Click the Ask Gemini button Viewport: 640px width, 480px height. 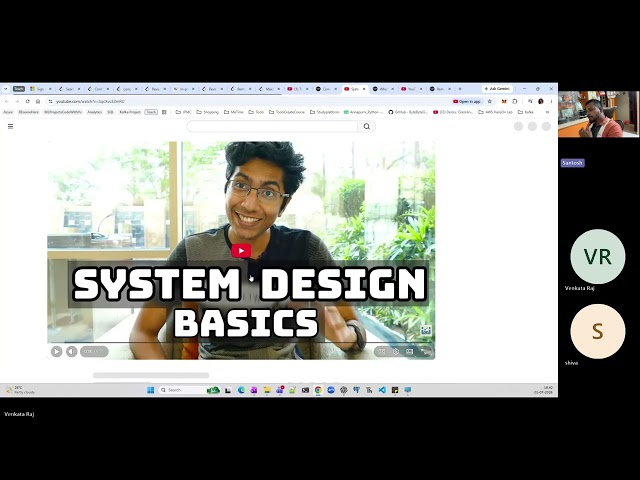coord(497,89)
